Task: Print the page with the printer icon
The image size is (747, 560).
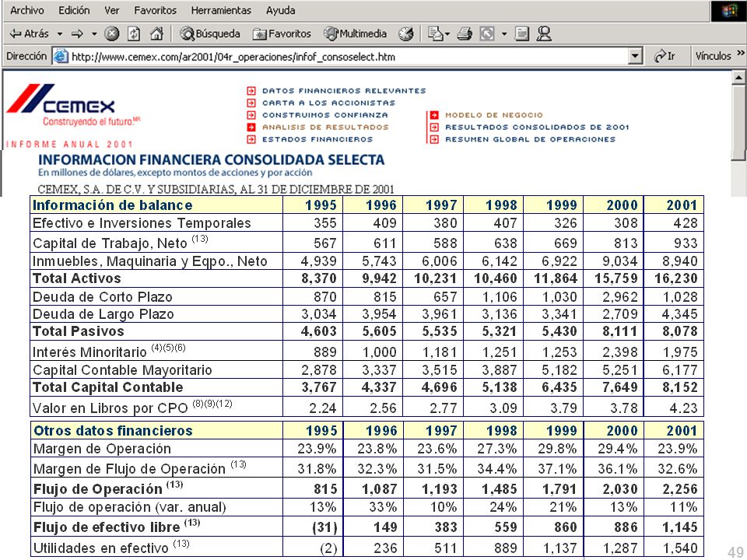Action: click(465, 33)
